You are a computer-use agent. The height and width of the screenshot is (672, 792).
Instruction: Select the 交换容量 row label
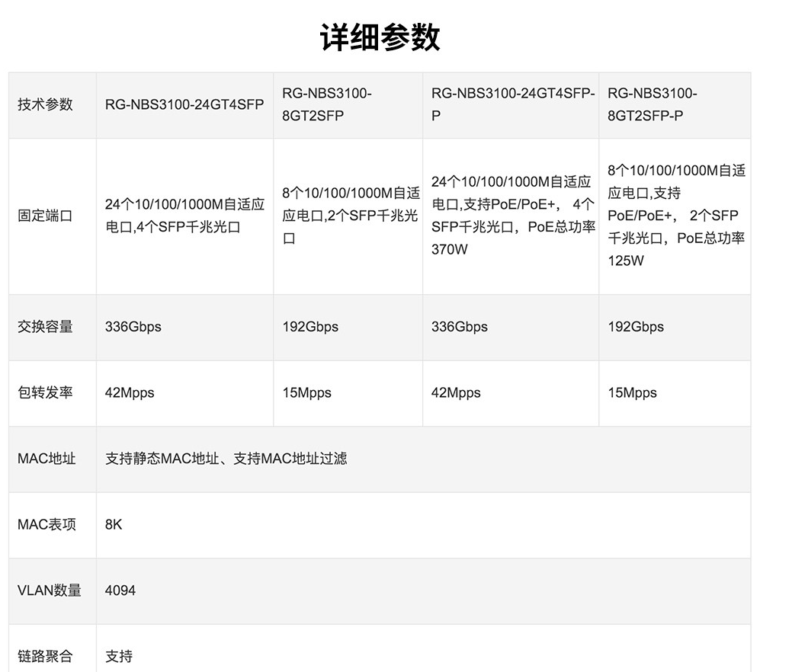pyautogui.click(x=45, y=327)
